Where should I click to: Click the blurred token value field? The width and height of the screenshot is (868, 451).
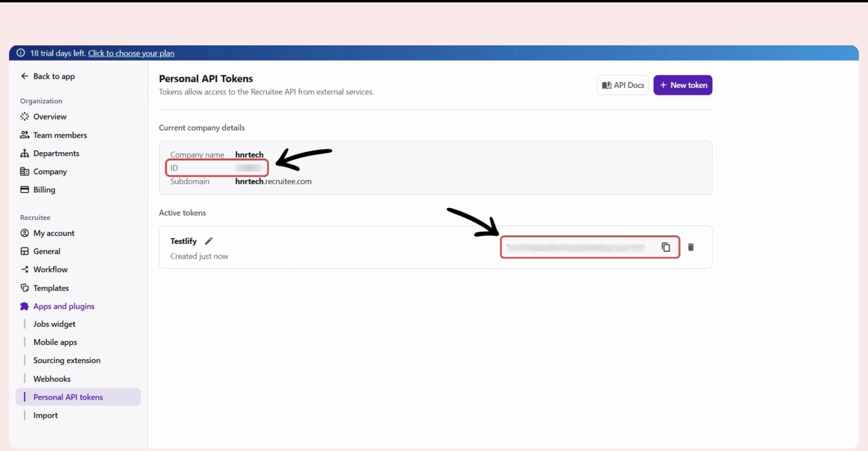(x=575, y=248)
